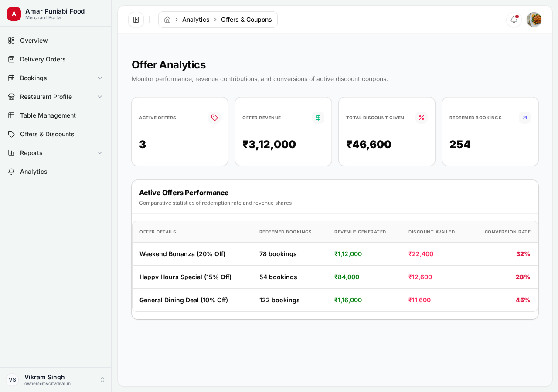Open the notifications bell

[514, 20]
